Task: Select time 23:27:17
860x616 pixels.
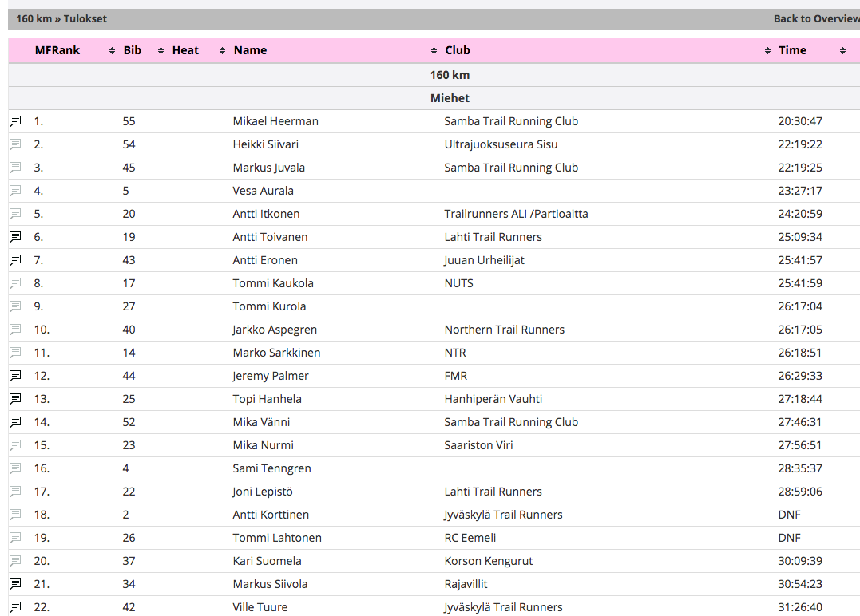Action: [x=799, y=191]
